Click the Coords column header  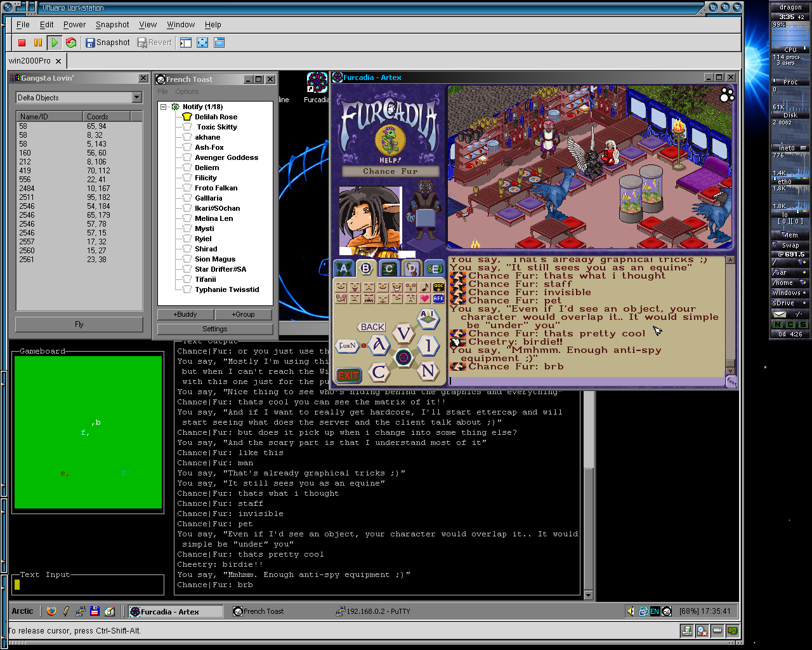pos(106,116)
